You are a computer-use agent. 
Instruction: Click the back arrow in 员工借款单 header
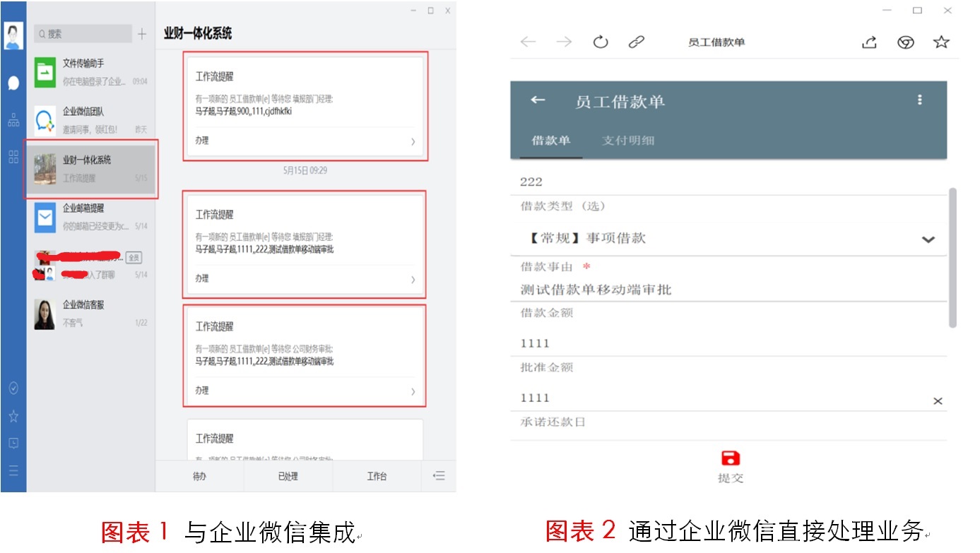[x=538, y=100]
